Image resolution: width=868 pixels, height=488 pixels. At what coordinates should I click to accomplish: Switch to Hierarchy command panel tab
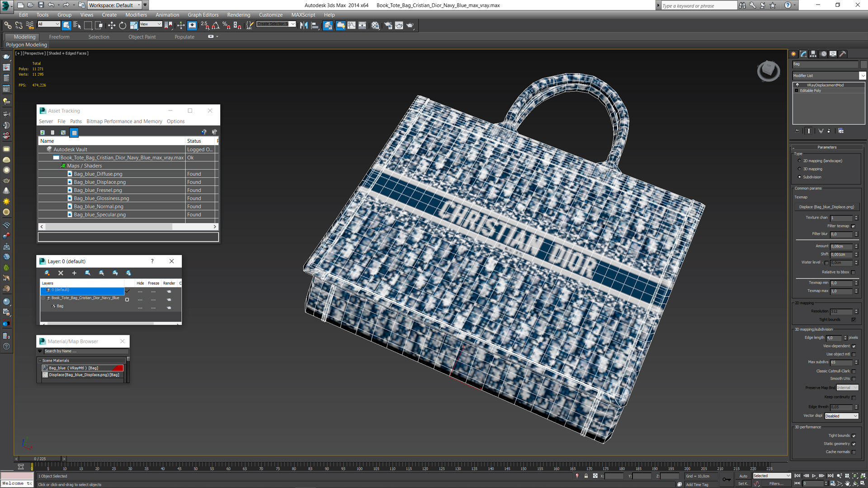coord(813,54)
